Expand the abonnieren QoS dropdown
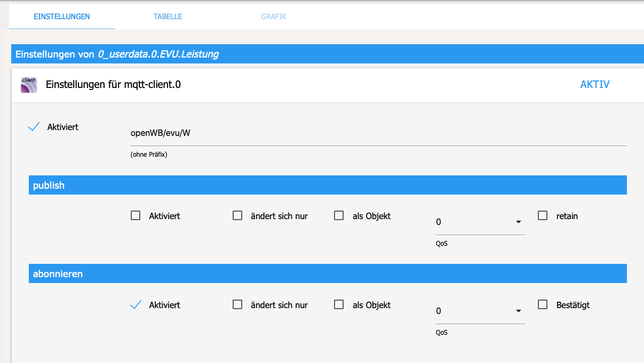This screenshot has width=644, height=363. [479, 311]
